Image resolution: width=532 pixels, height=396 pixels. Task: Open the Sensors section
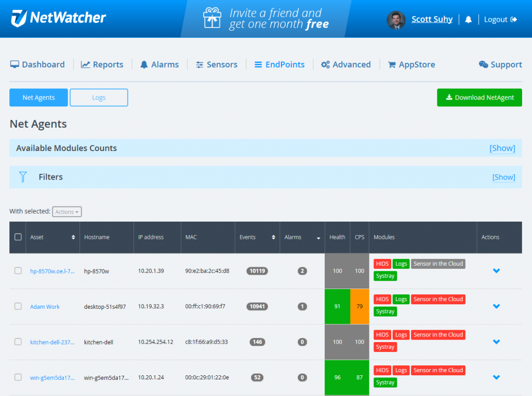tap(199, 64)
